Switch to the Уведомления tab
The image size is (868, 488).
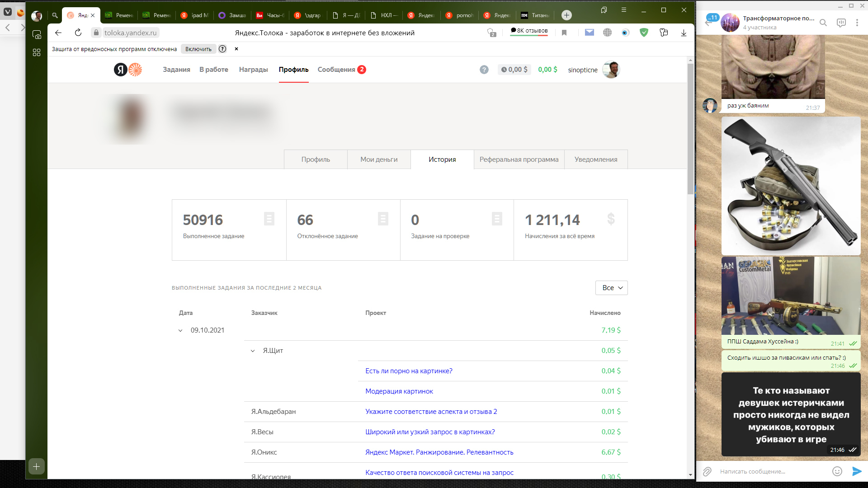[596, 160]
